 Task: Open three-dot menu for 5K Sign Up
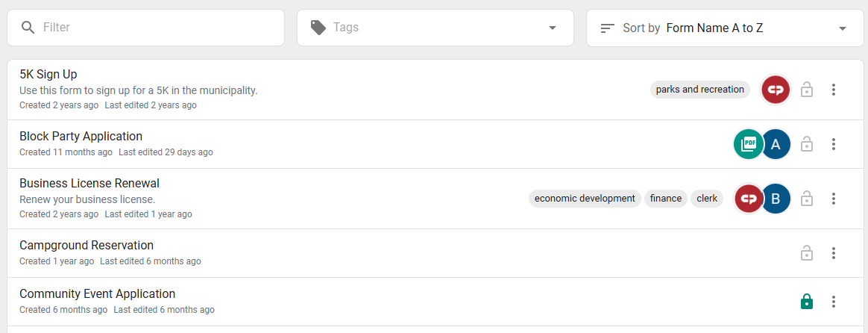834,89
